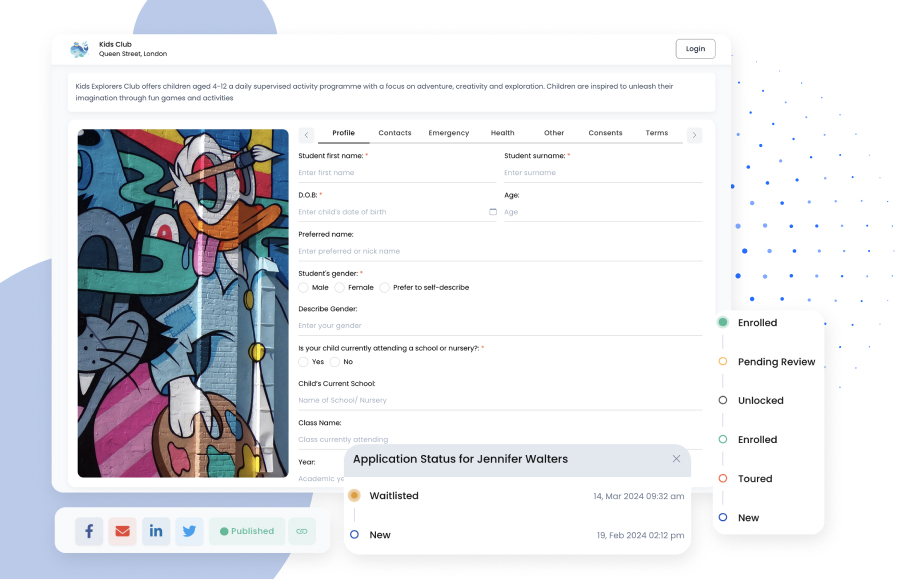
Task: Select Pending Review status
Action: pyautogui.click(x=767, y=362)
